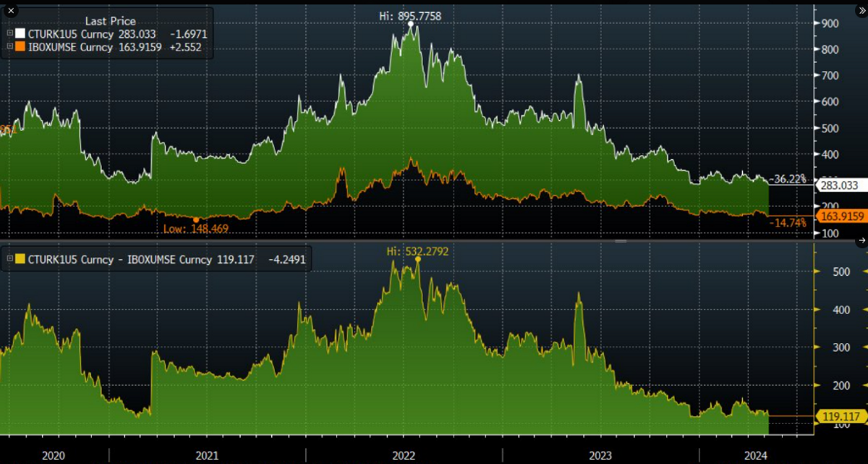
Task: Click the -36.22% change annotation
Action: (x=789, y=179)
